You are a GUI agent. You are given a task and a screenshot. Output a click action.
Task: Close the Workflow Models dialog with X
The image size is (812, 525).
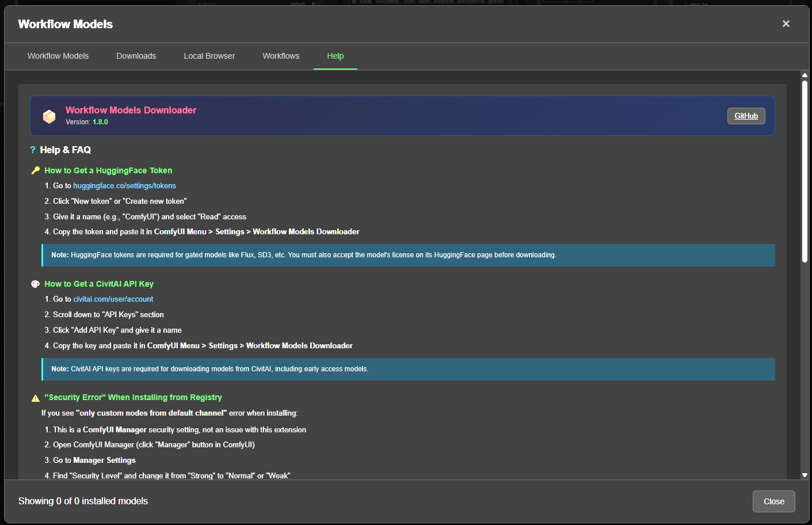click(786, 24)
